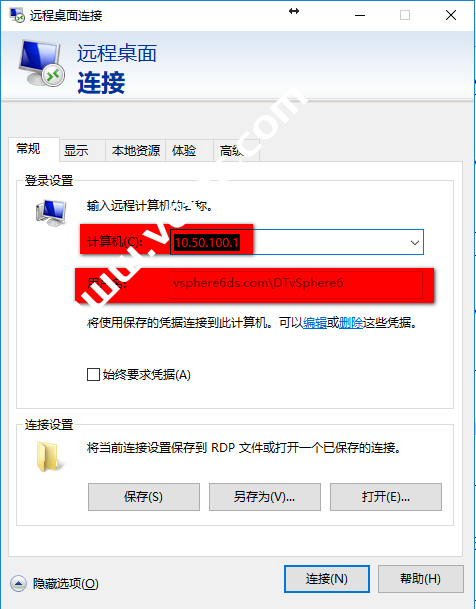Click the large monitor header icon
The image size is (476, 609).
click(x=42, y=63)
